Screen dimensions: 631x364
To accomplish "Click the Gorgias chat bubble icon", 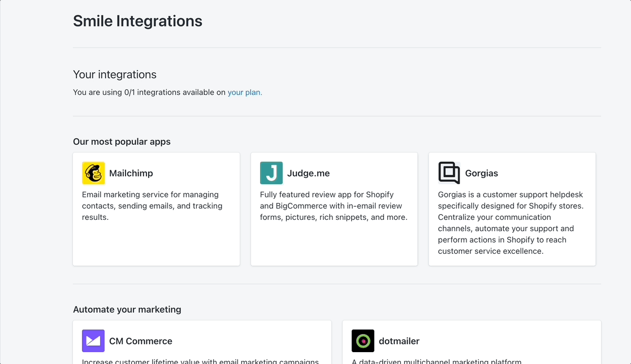I will [449, 173].
